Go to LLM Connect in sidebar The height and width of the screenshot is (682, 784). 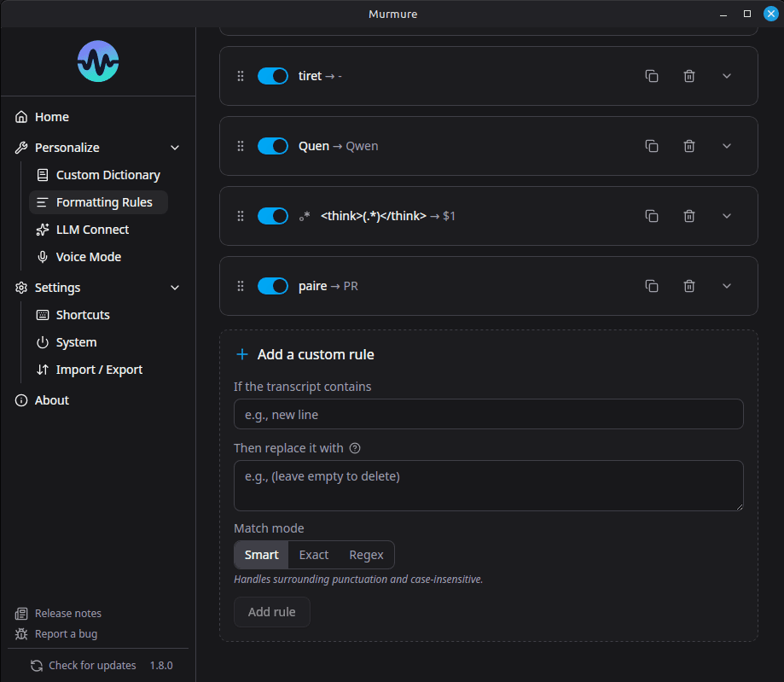pos(92,230)
